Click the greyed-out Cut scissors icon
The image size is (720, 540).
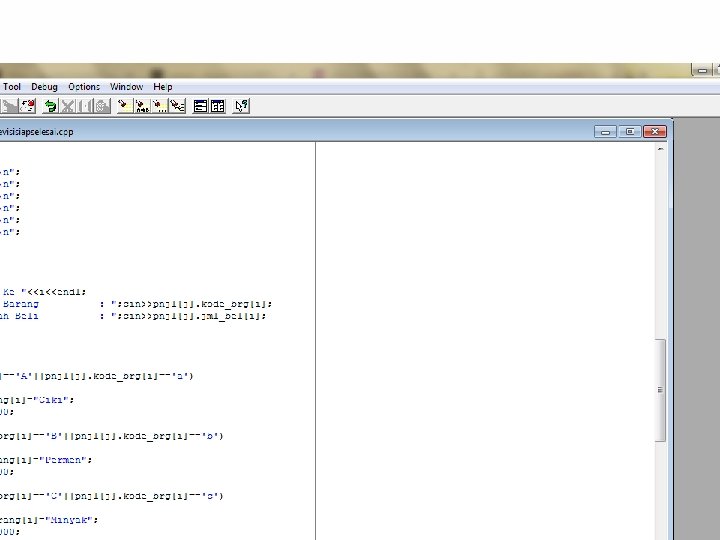click(68, 107)
